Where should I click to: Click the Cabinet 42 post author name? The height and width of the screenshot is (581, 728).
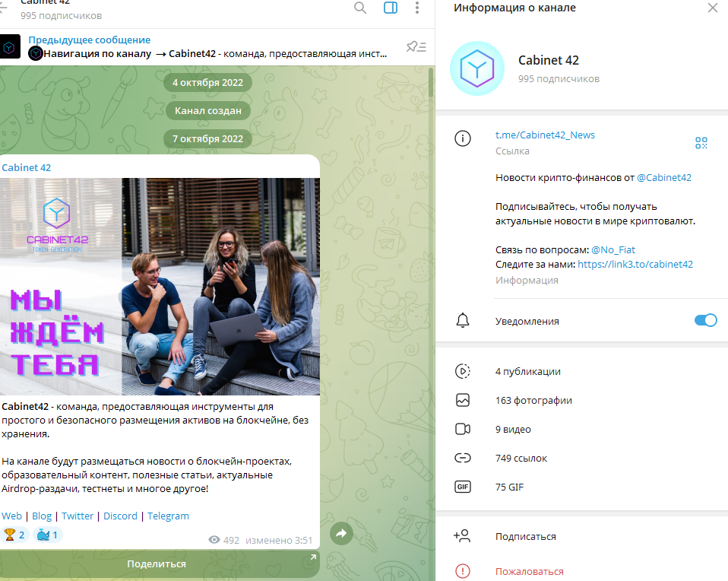point(26,168)
